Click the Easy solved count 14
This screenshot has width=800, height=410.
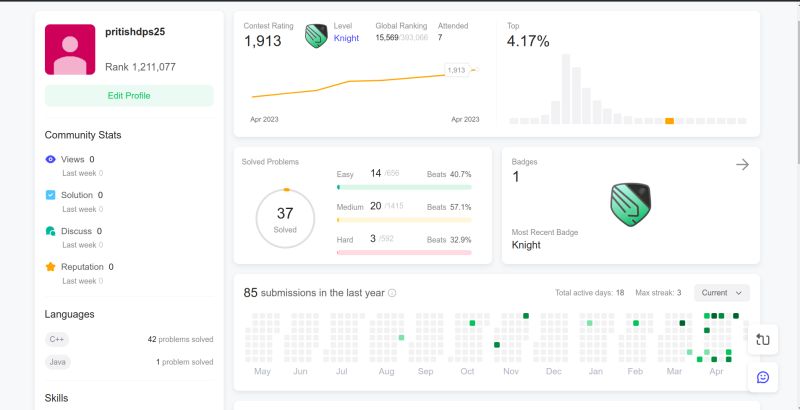[x=376, y=173]
